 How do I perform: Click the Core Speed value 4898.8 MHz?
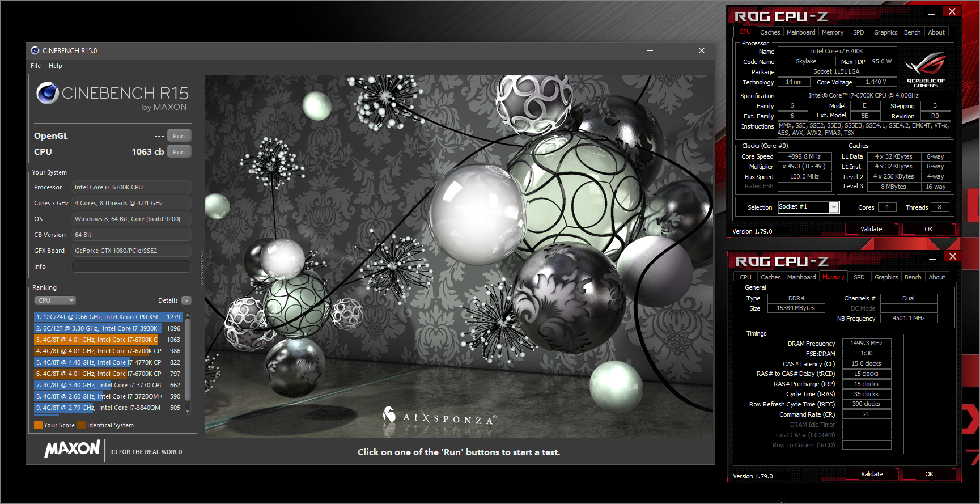click(x=804, y=156)
